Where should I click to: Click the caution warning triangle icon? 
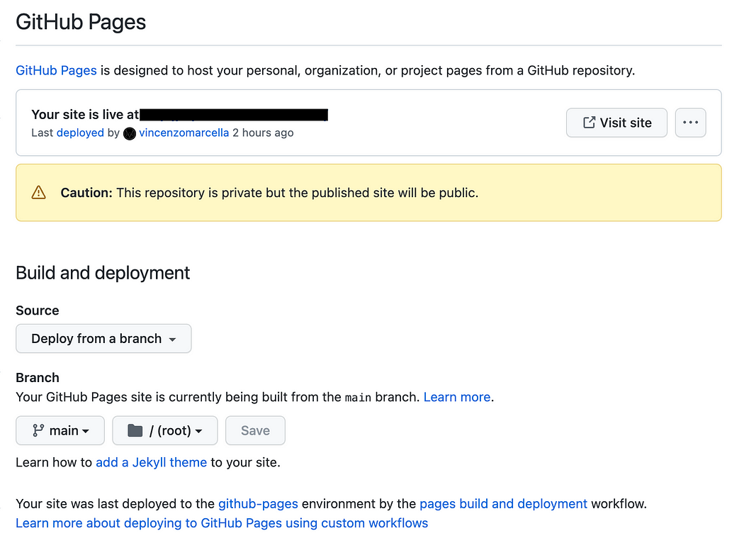pyautogui.click(x=38, y=193)
